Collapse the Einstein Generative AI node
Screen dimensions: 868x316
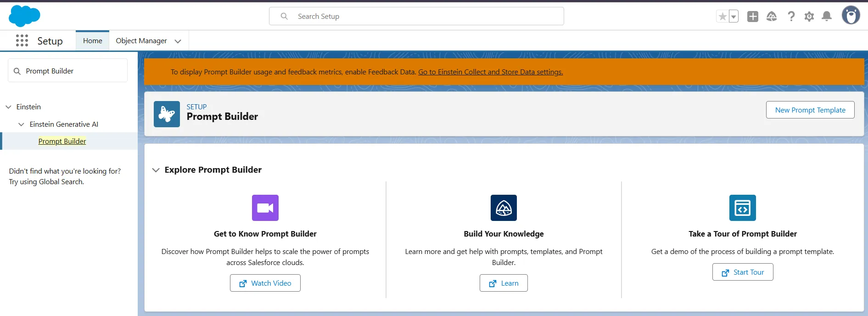pos(21,124)
